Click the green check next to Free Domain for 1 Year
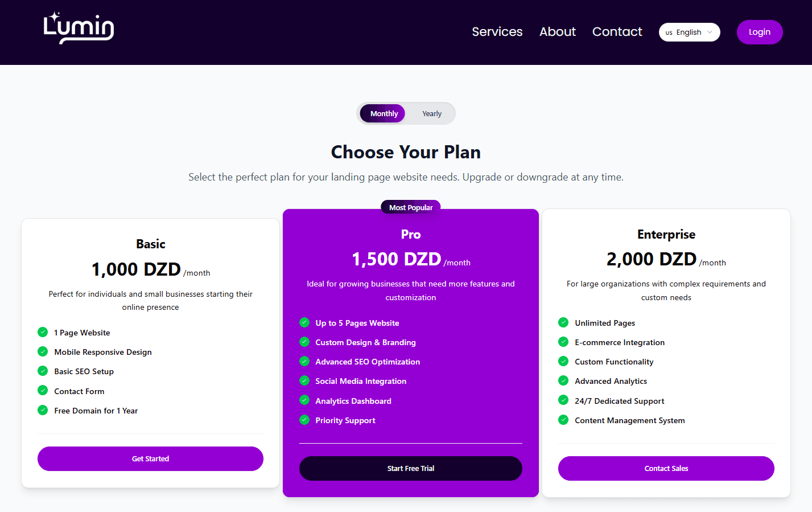Viewport: 812px width, 512px height. point(43,410)
